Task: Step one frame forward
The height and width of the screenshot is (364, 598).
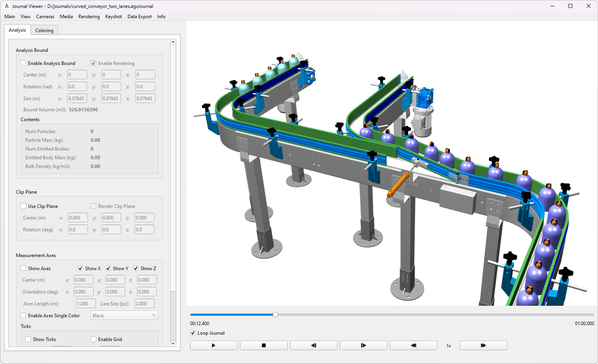Action: tap(363, 345)
